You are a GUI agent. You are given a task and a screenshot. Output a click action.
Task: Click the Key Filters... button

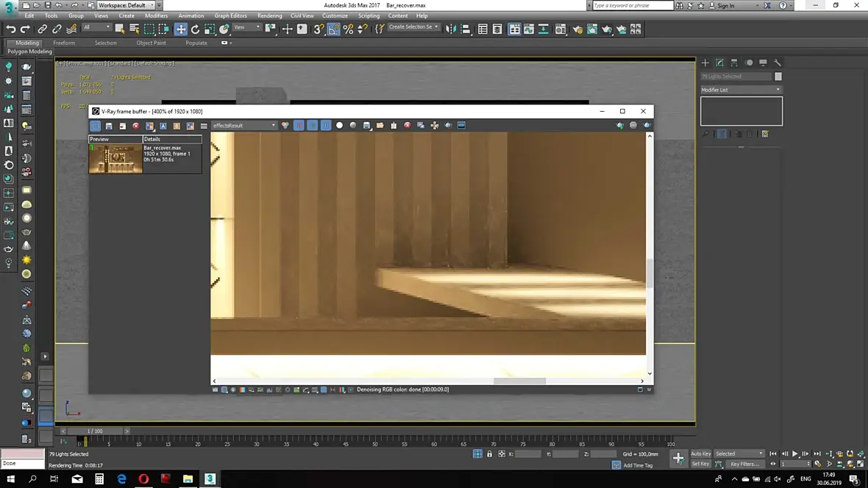[x=744, y=464]
